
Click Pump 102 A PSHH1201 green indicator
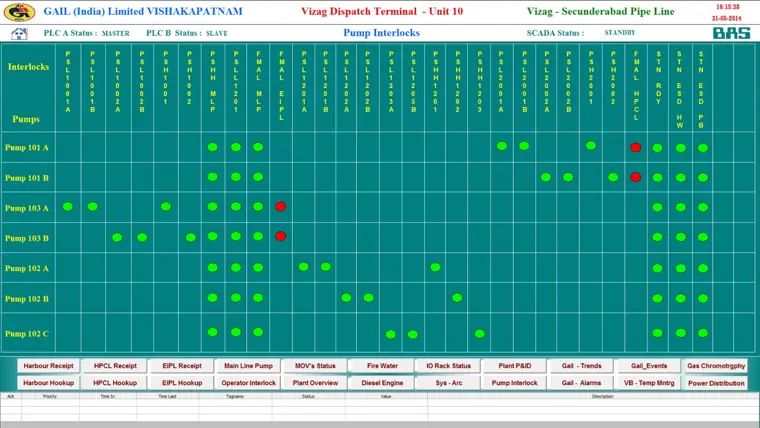(435, 267)
